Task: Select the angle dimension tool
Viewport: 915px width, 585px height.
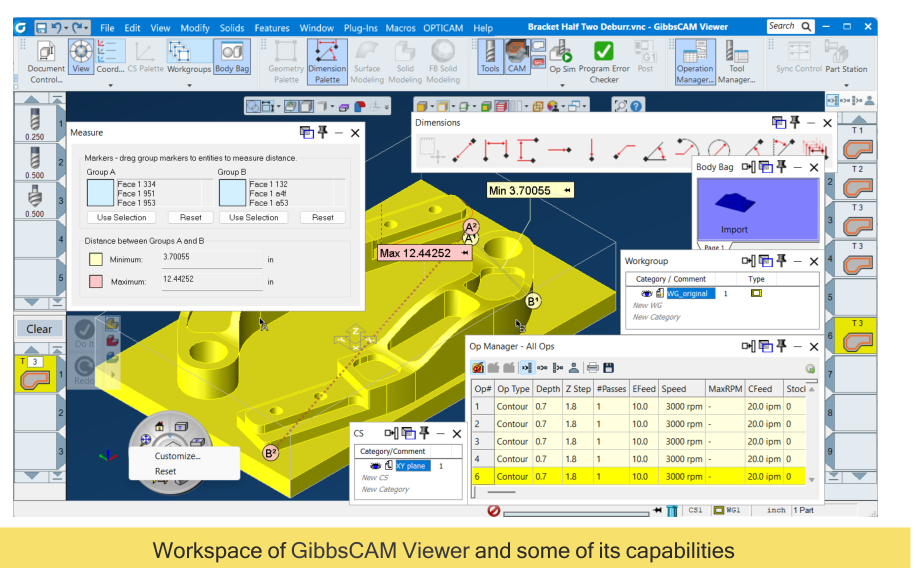Action: (x=655, y=151)
